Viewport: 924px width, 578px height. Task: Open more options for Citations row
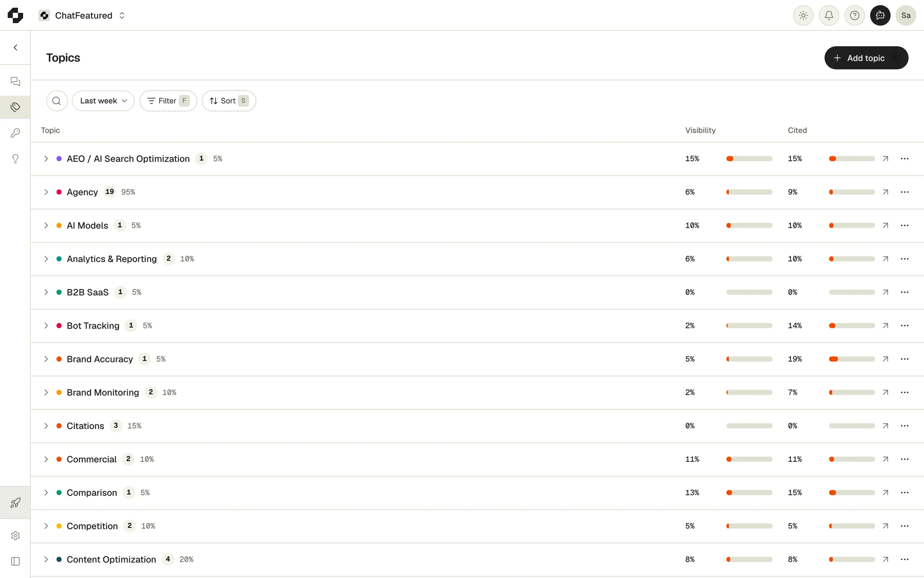(905, 426)
